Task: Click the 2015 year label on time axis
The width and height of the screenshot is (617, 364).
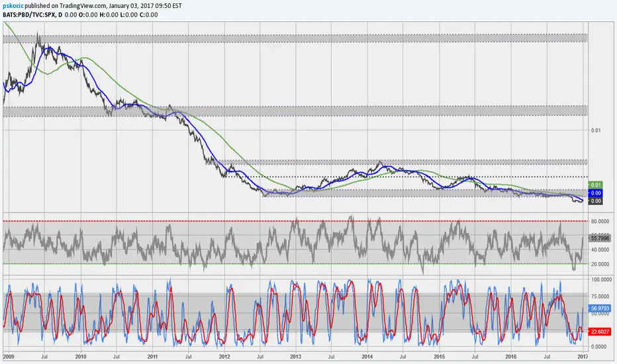Action: pyautogui.click(x=439, y=357)
